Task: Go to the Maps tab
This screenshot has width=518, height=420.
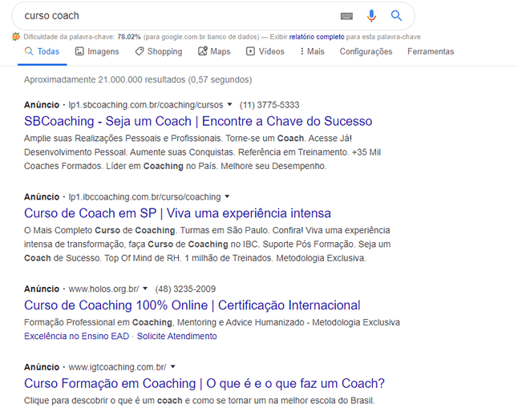Action: tap(214, 51)
